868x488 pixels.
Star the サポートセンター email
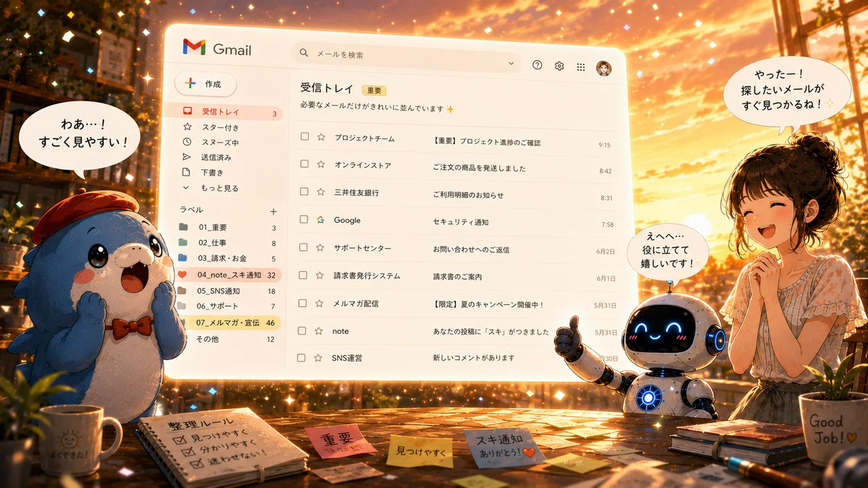(320, 247)
